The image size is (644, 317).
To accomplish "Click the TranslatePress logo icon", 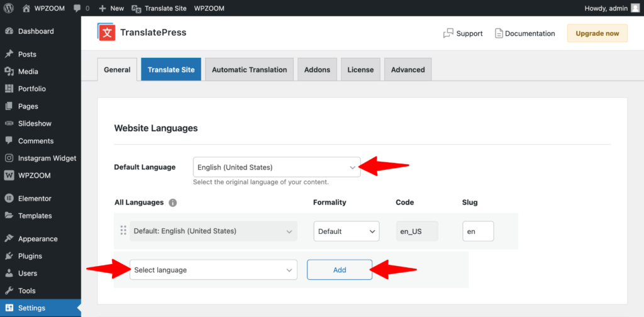I will 107,33.
